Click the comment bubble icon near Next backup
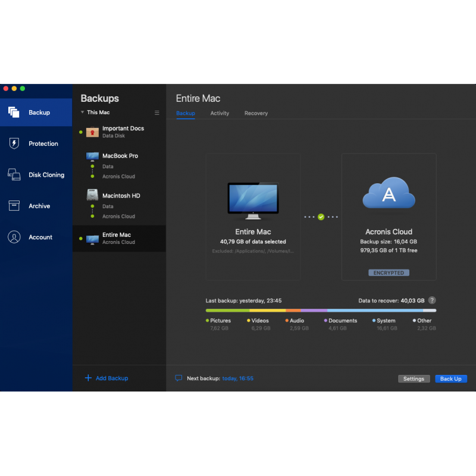The width and height of the screenshot is (476, 476). (178, 378)
